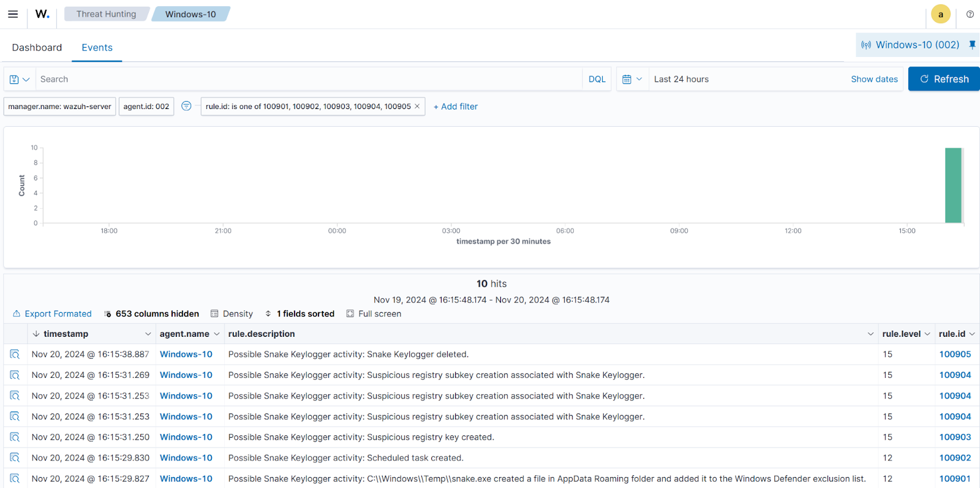The height and width of the screenshot is (488, 980).
Task: Expand the rule.description column menu
Action: click(870, 334)
